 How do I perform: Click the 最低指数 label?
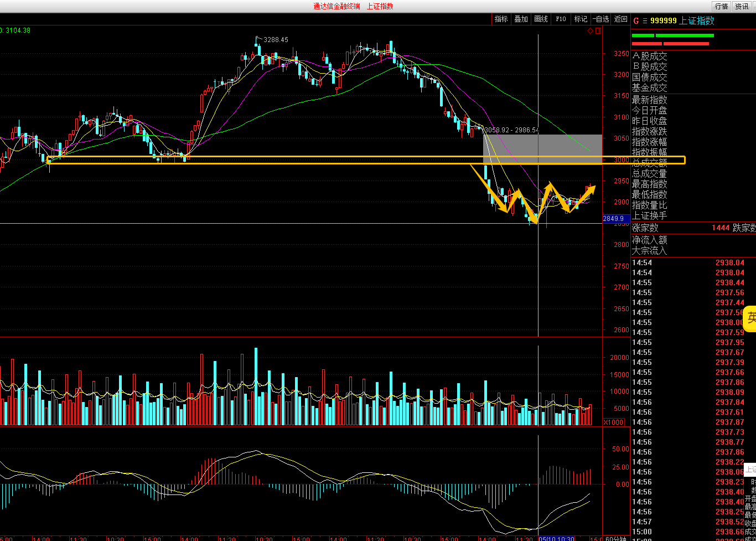650,194
